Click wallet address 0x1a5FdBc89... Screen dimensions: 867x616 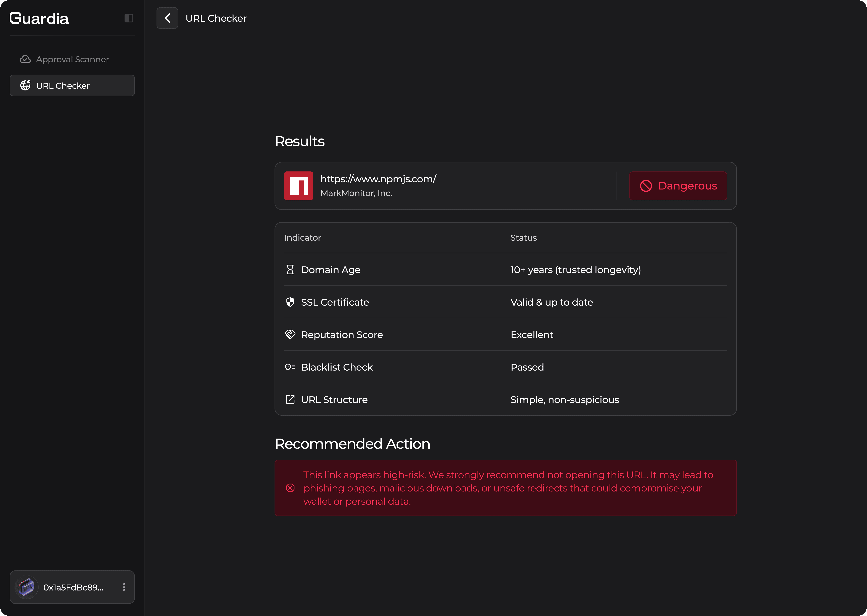pyautogui.click(x=73, y=587)
